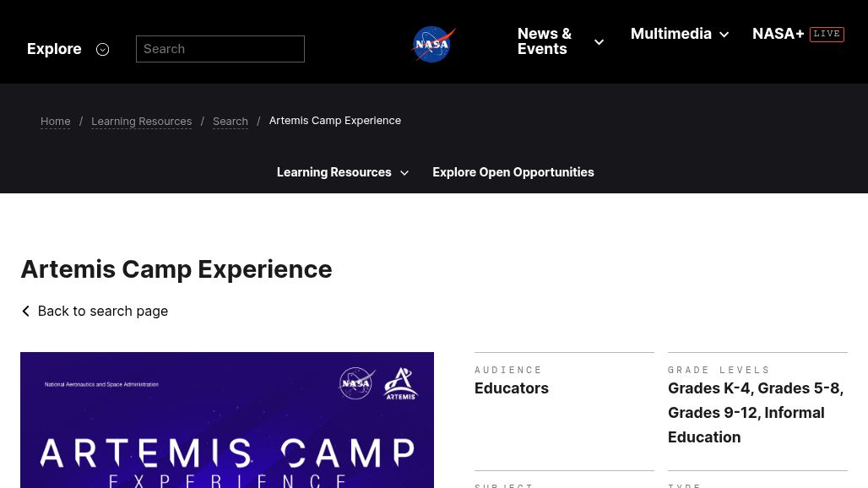This screenshot has width=868, height=488.
Task: Expand the Multimedia chevron arrow
Action: 724,35
